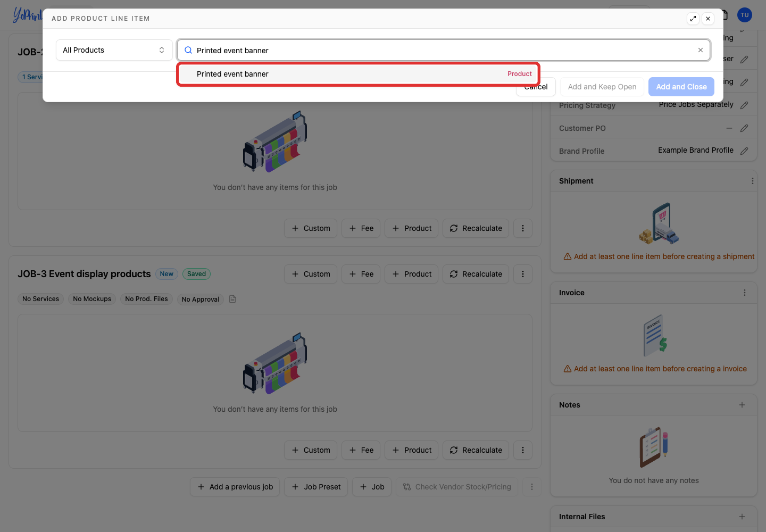
Task: Click the Recalculate button at the bottom of JOB-3
Action: coord(476,450)
